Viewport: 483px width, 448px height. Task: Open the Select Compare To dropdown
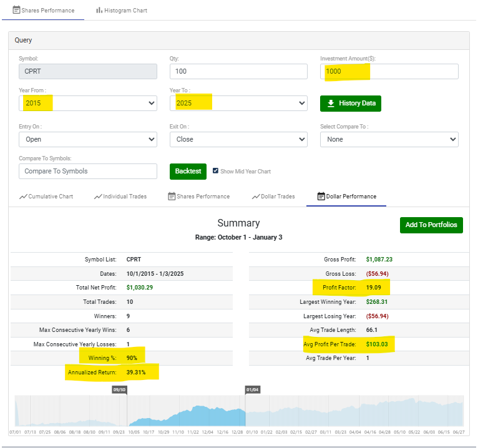(389, 139)
